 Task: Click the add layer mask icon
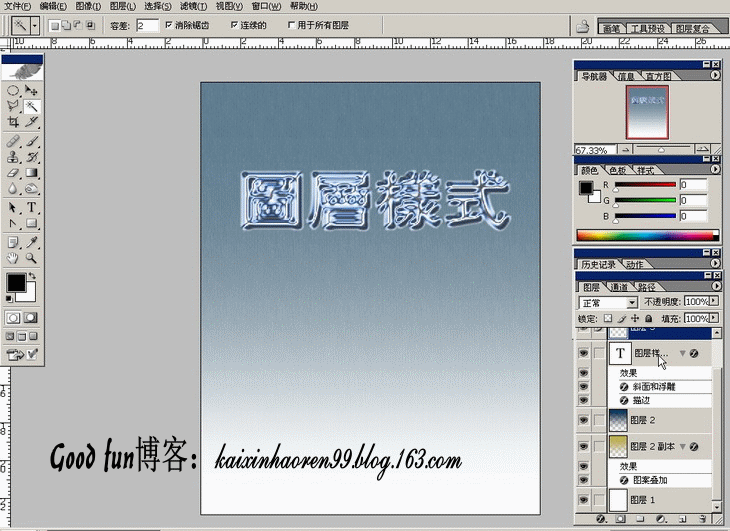coord(621,518)
